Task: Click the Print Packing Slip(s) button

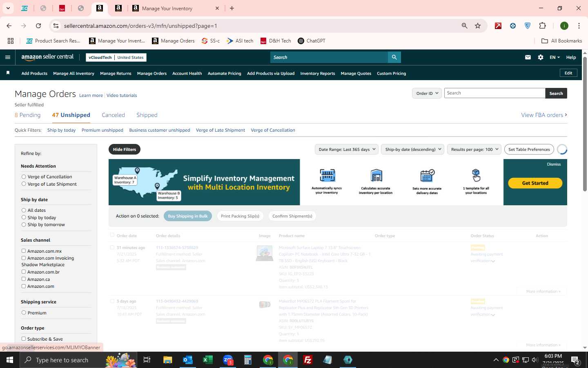Action: 240,216
